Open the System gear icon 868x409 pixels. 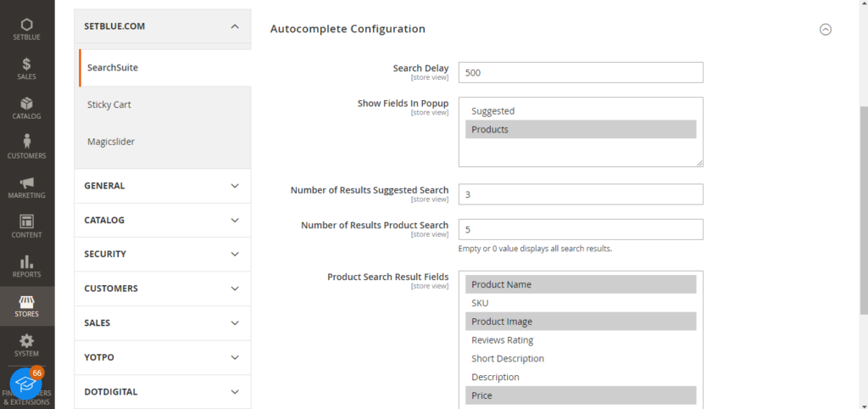click(26, 345)
